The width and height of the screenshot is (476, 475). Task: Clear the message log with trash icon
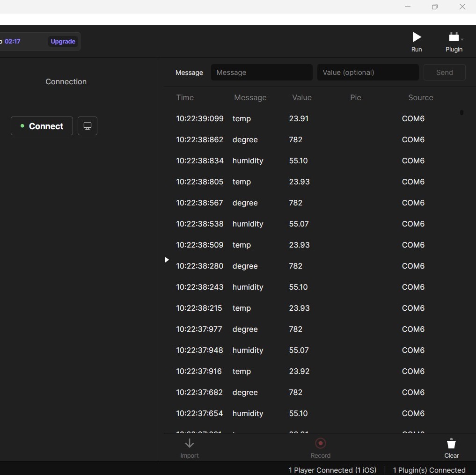[451, 444]
